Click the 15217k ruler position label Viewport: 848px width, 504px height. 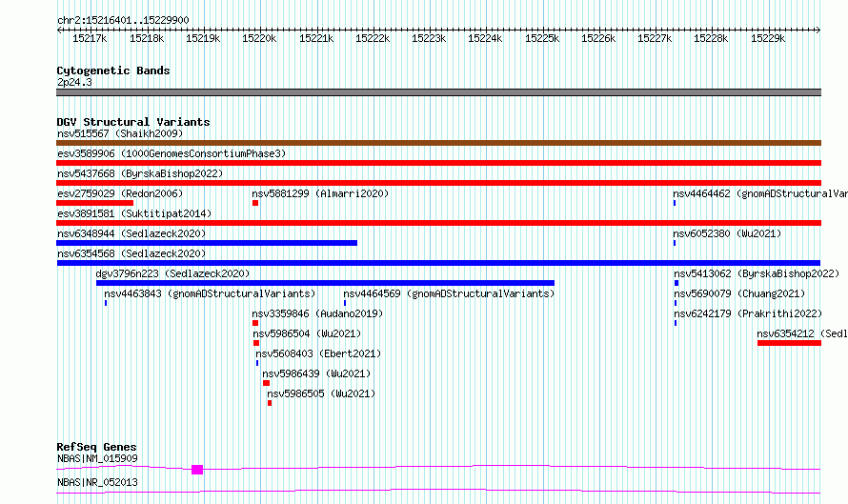click(90, 38)
